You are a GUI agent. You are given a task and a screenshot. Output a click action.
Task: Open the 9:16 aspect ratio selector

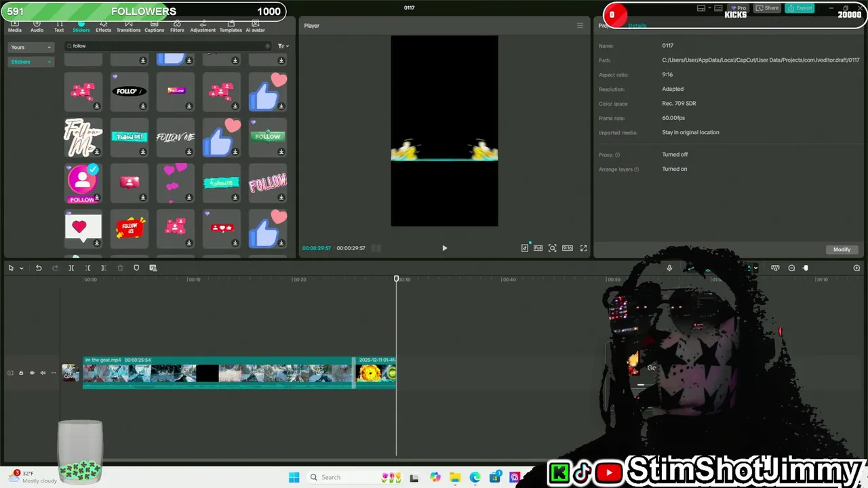(x=567, y=248)
